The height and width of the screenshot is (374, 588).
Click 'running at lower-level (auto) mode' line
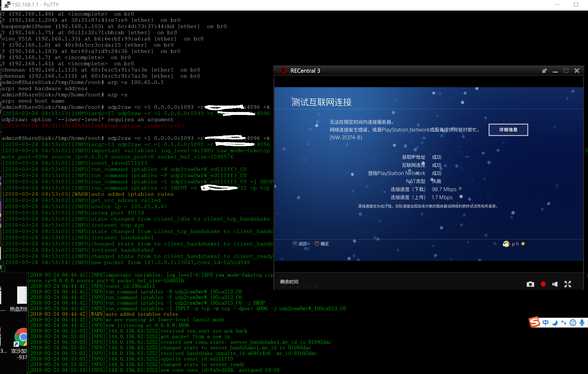[x=126, y=320]
